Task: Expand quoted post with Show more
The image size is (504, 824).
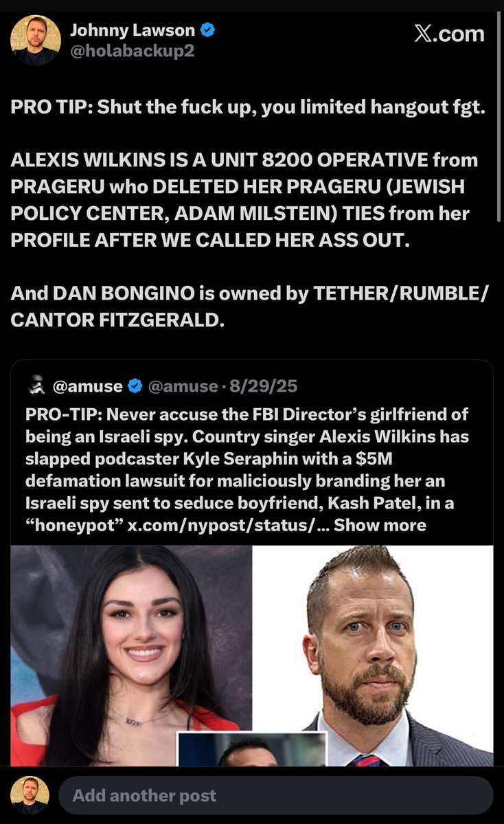Action: (x=380, y=525)
